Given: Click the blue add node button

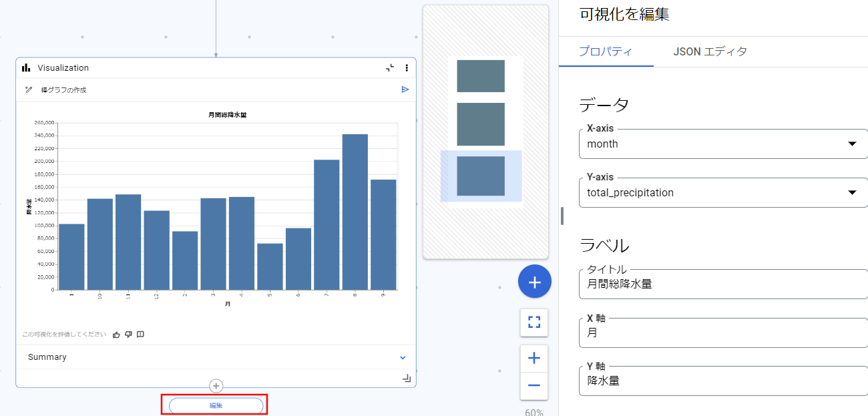Looking at the screenshot, I should click(535, 282).
